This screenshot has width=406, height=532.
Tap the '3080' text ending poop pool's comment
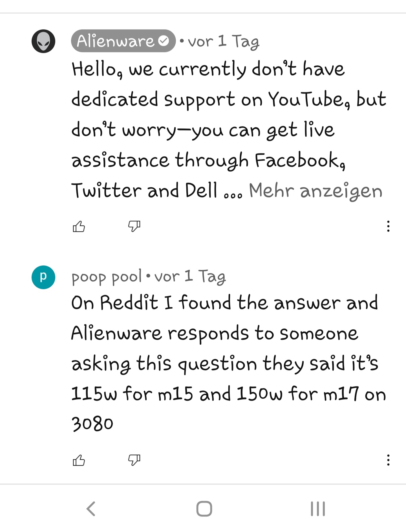[92, 424]
